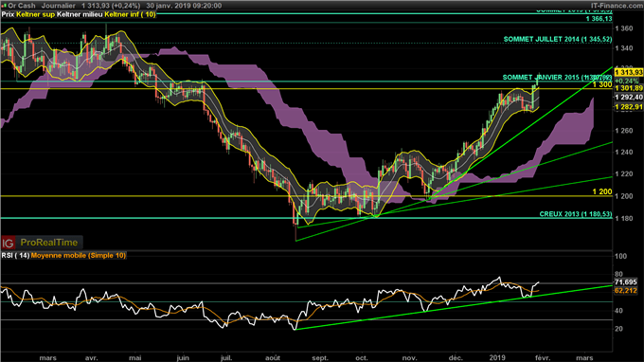
Task: Click the Keltner inf (10) label
Action: [x=130, y=14]
